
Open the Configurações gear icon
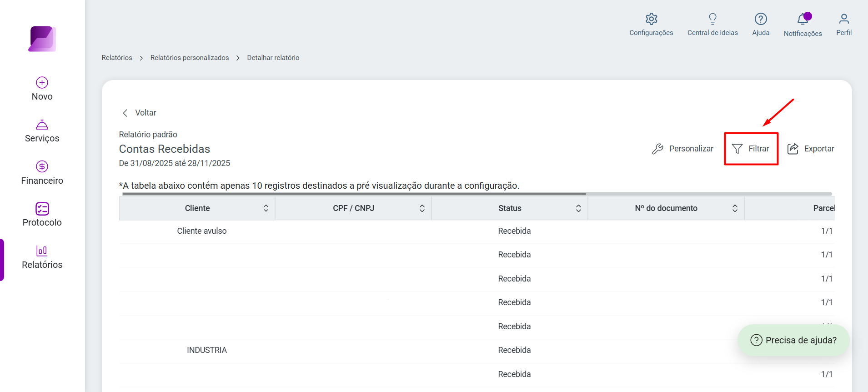(x=652, y=19)
